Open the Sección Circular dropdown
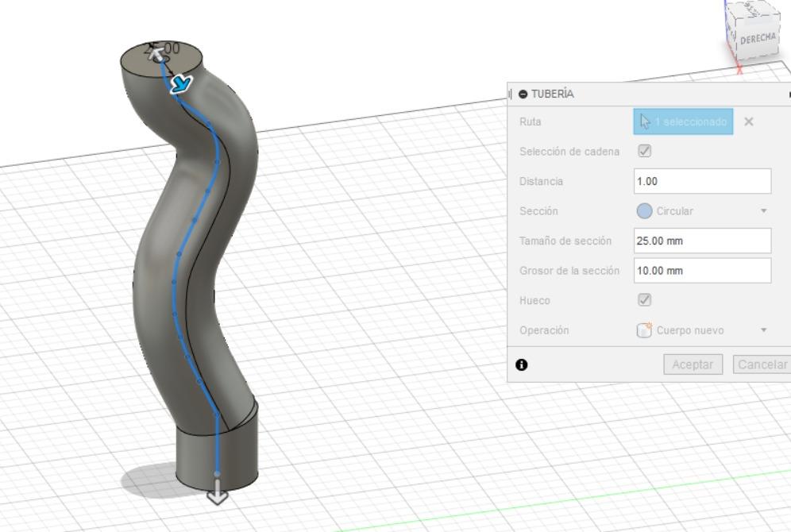Image resolution: width=791 pixels, height=532 pixels. click(x=702, y=210)
